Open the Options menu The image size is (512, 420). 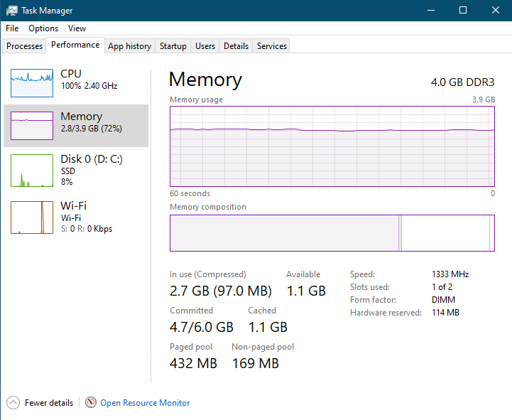(x=43, y=28)
